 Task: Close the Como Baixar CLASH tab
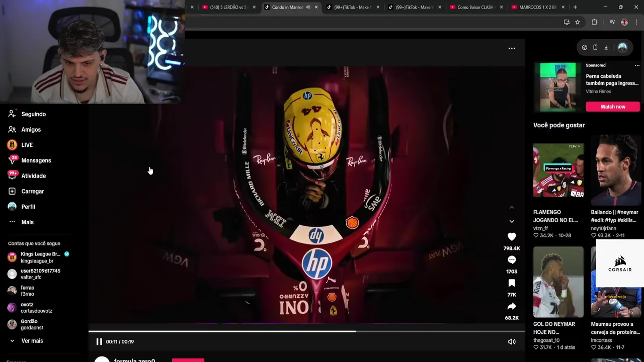coord(501,7)
